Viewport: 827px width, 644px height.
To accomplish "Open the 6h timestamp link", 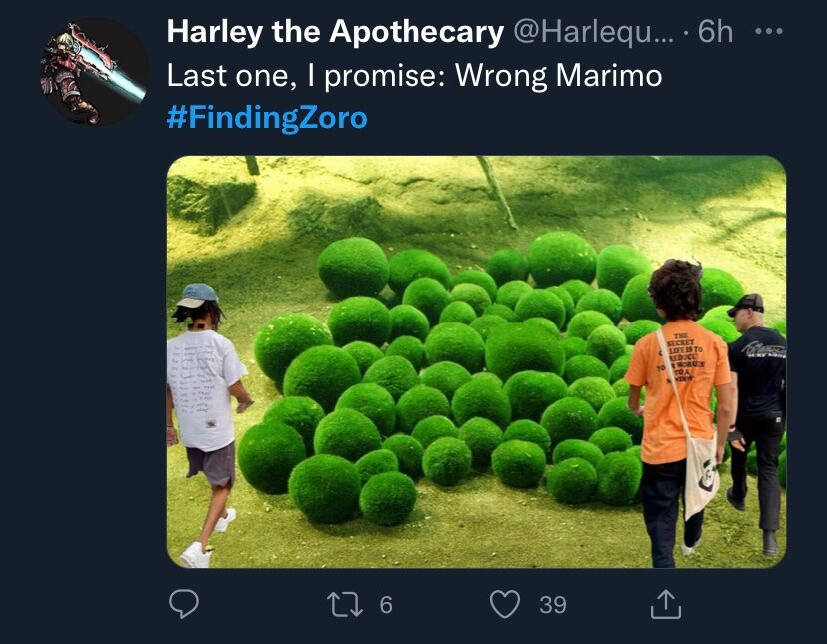I will 715,32.
